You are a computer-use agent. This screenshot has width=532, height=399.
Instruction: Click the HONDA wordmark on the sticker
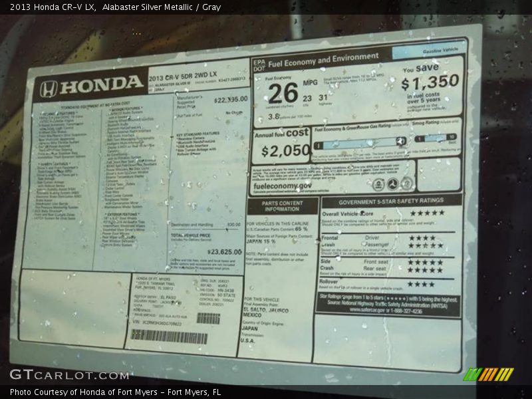pos(101,84)
